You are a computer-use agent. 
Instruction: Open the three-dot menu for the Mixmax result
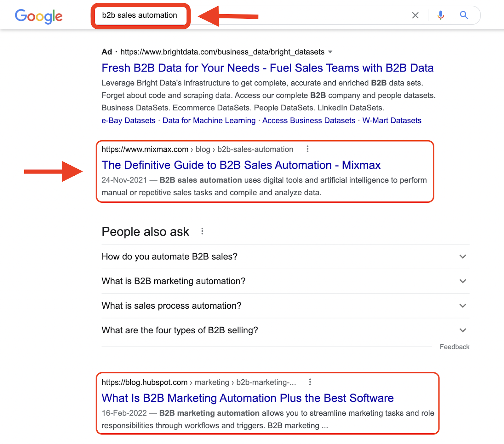pyautogui.click(x=307, y=149)
